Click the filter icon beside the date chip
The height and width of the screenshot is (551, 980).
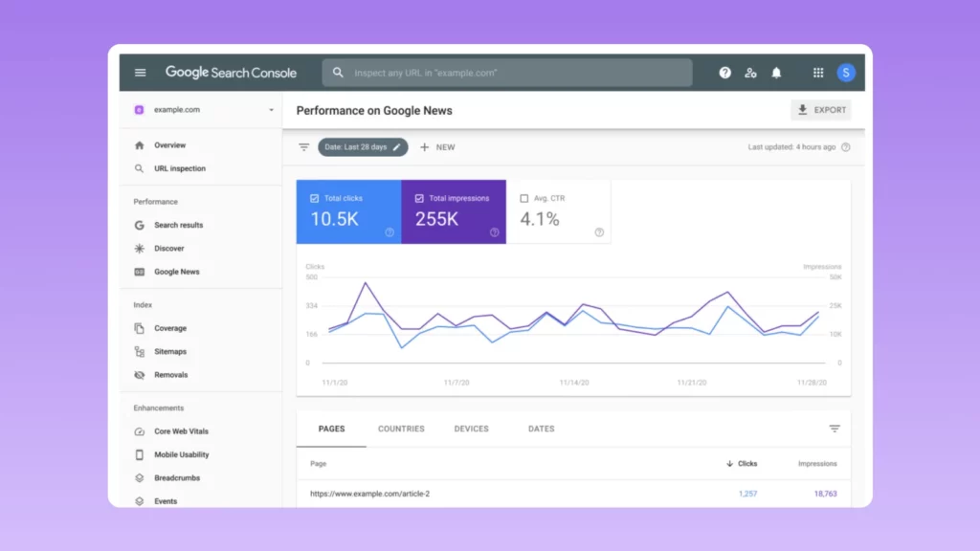point(303,147)
